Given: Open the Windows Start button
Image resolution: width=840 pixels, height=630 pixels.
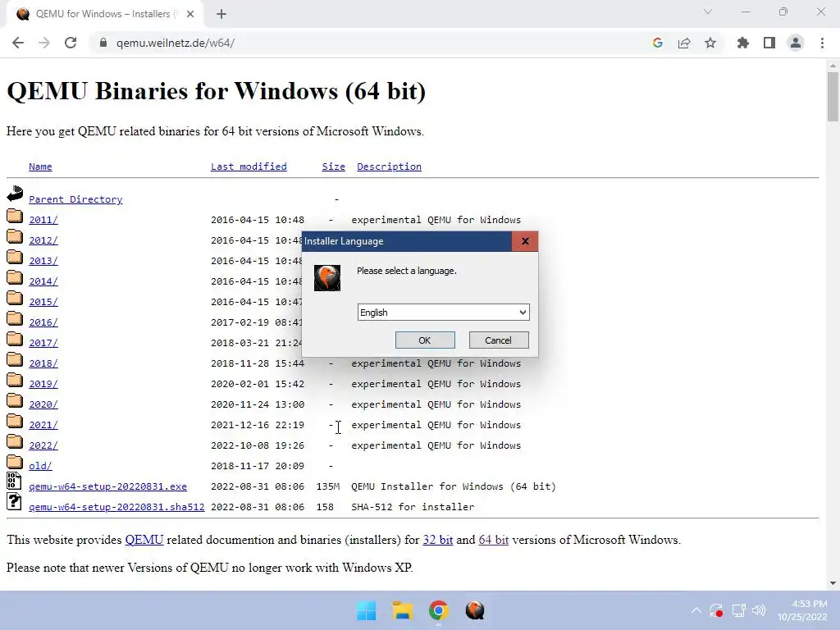Looking at the screenshot, I should 367,610.
